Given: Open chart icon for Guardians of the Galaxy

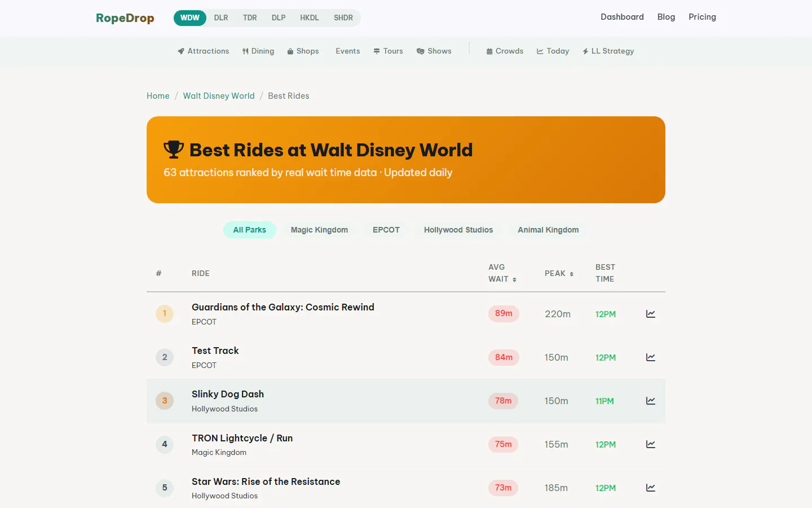Looking at the screenshot, I should 650,314.
